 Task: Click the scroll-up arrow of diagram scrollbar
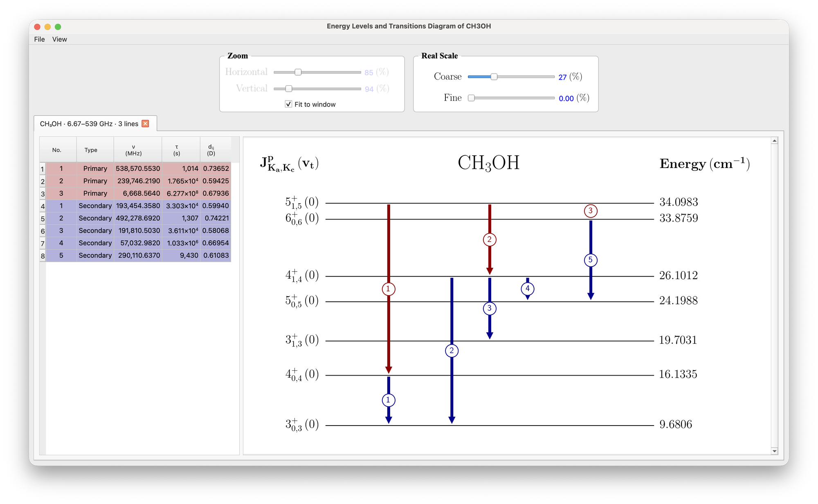coord(774,141)
